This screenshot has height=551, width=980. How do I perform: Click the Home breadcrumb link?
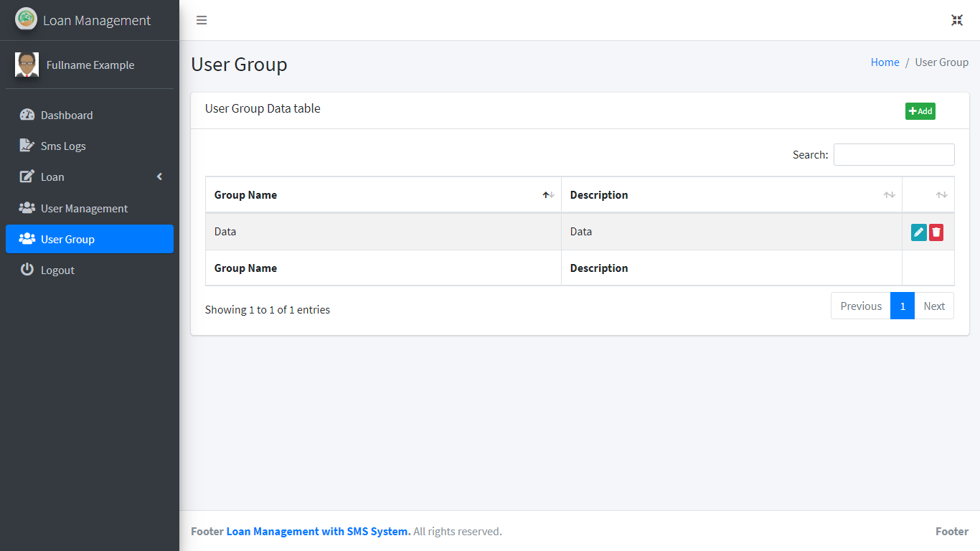click(x=885, y=62)
